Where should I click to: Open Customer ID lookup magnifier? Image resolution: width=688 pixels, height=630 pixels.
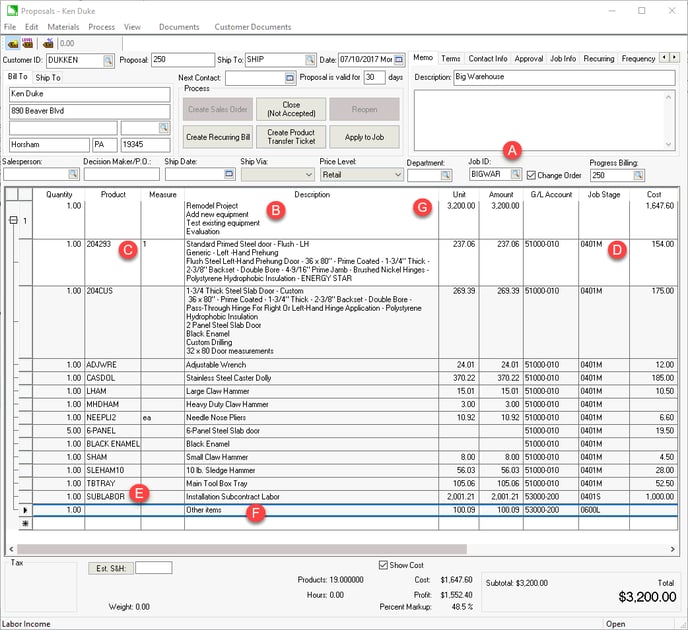(108, 60)
